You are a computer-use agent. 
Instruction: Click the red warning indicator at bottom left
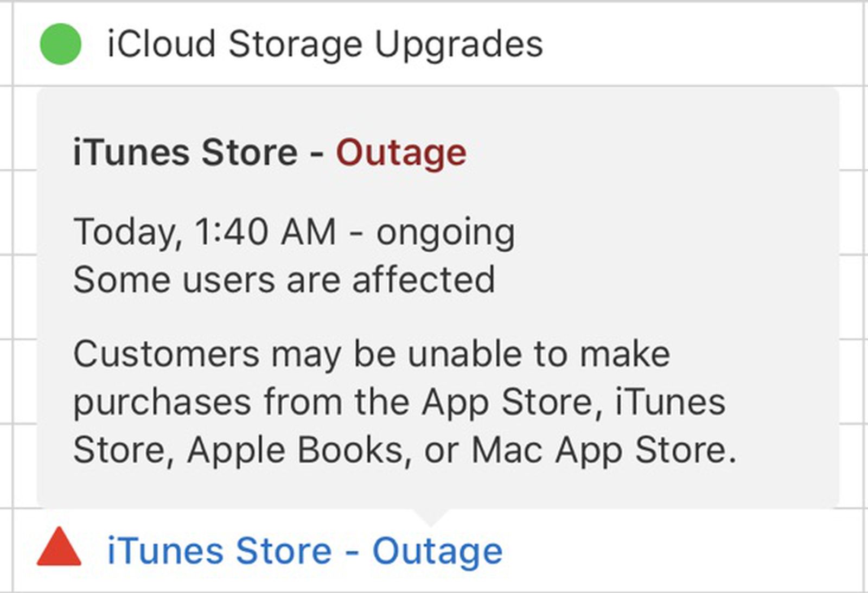point(59,550)
